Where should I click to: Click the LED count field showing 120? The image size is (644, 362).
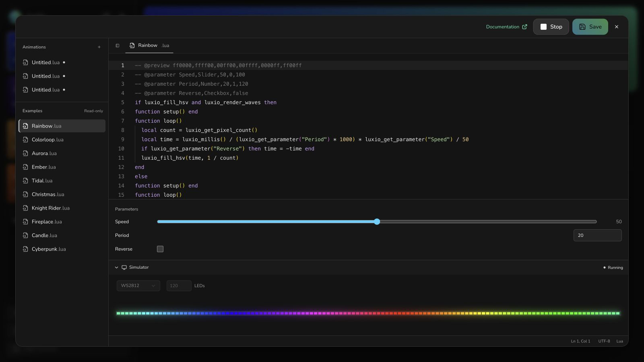(179, 286)
